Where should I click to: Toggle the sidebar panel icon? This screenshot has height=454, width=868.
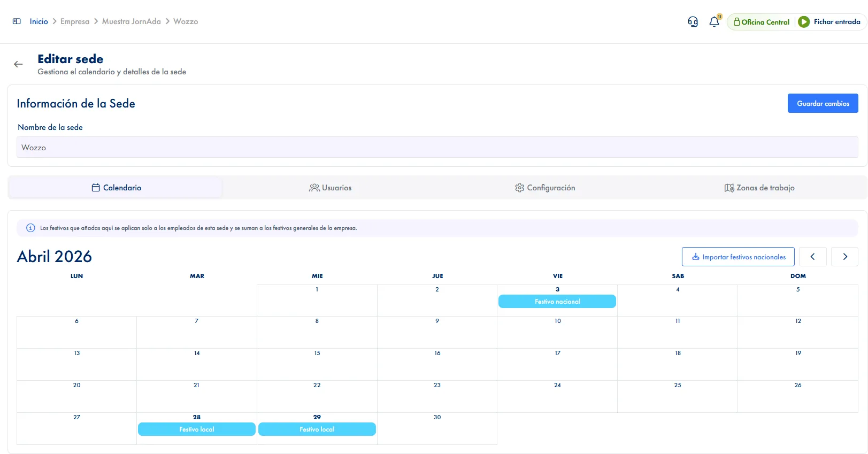(x=17, y=21)
